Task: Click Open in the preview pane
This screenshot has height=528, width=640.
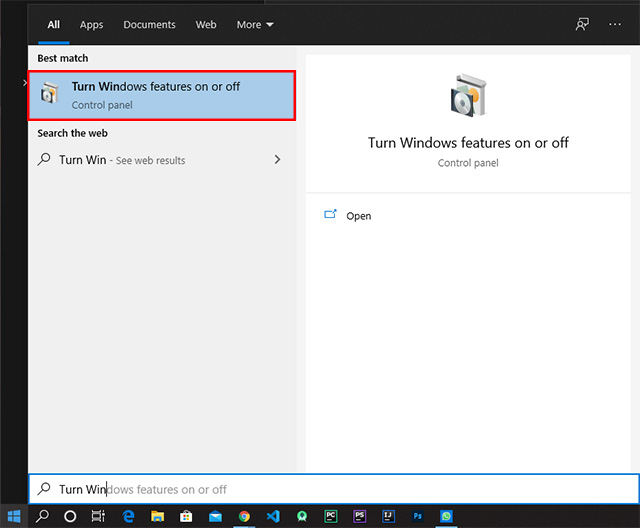Action: pyautogui.click(x=359, y=216)
